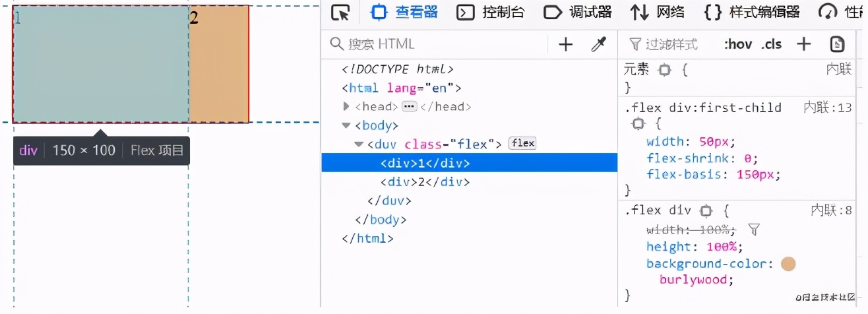Image resolution: width=868 pixels, height=314 pixels.
Task: Toggle the .cls class panel
Action: [771, 44]
